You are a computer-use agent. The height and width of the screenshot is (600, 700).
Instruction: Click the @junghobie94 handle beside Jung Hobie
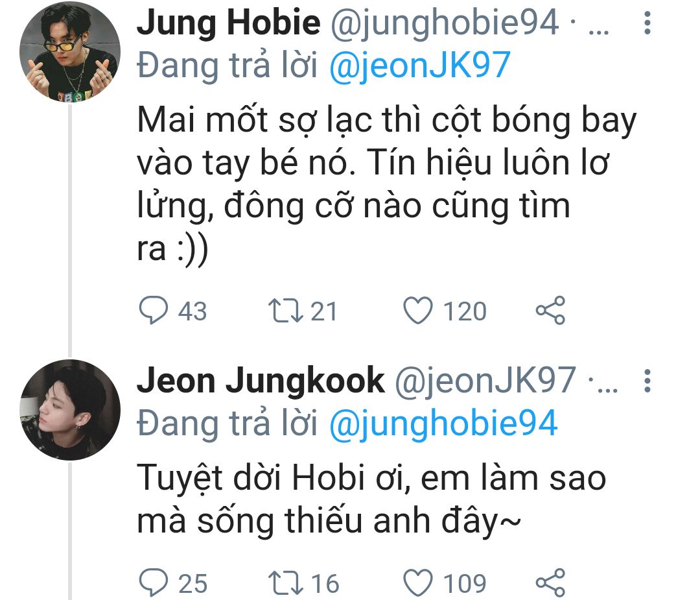click(445, 25)
